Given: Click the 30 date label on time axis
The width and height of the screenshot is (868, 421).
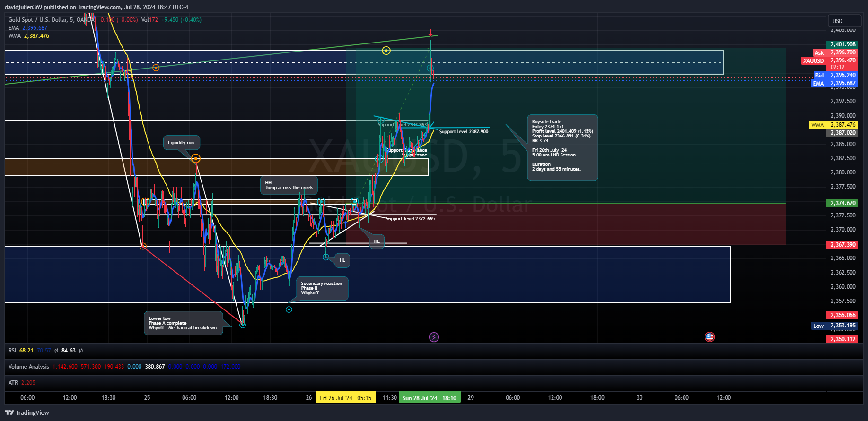Looking at the screenshot, I should (640, 398).
